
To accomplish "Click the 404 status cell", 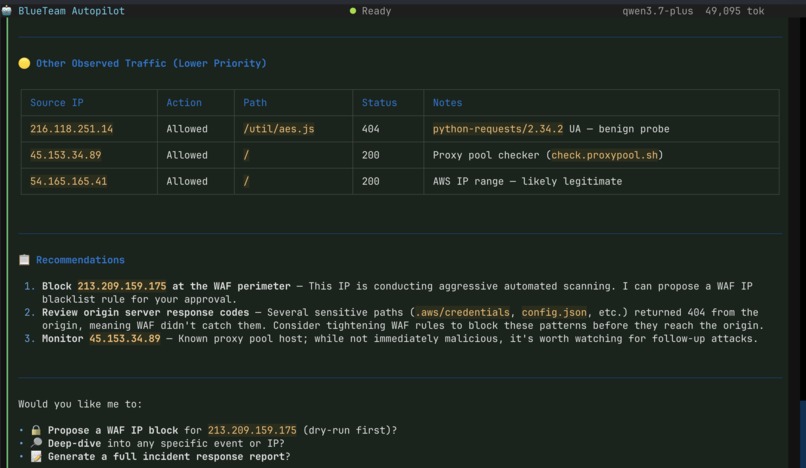I will [x=371, y=129].
